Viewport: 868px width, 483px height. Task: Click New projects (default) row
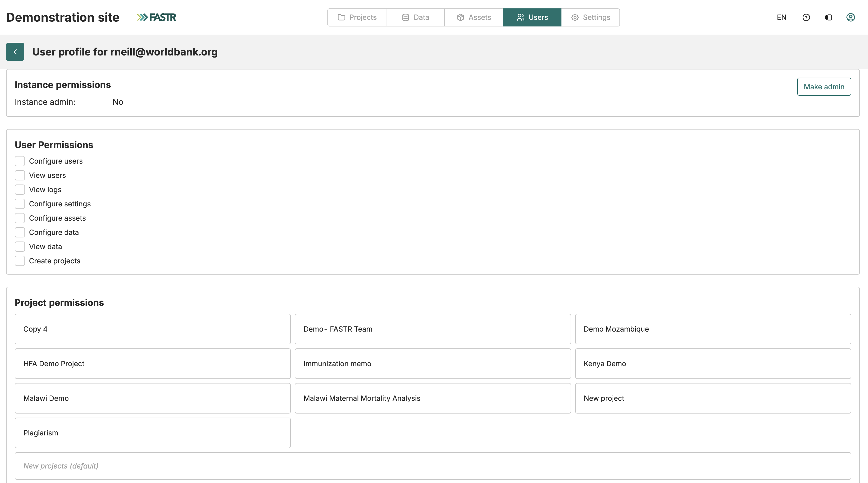(433, 466)
